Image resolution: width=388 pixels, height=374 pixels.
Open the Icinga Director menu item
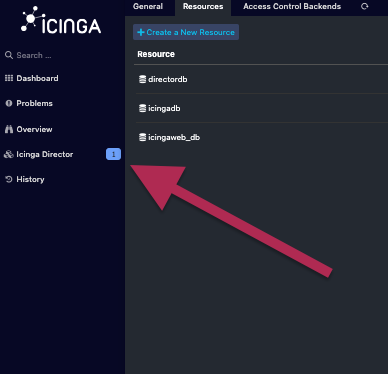(45, 154)
